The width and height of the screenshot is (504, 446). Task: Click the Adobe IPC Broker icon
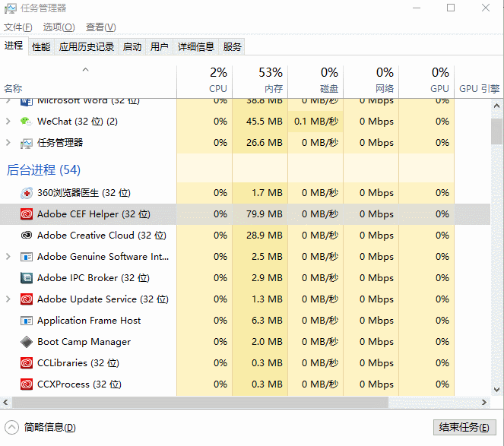coord(27,278)
